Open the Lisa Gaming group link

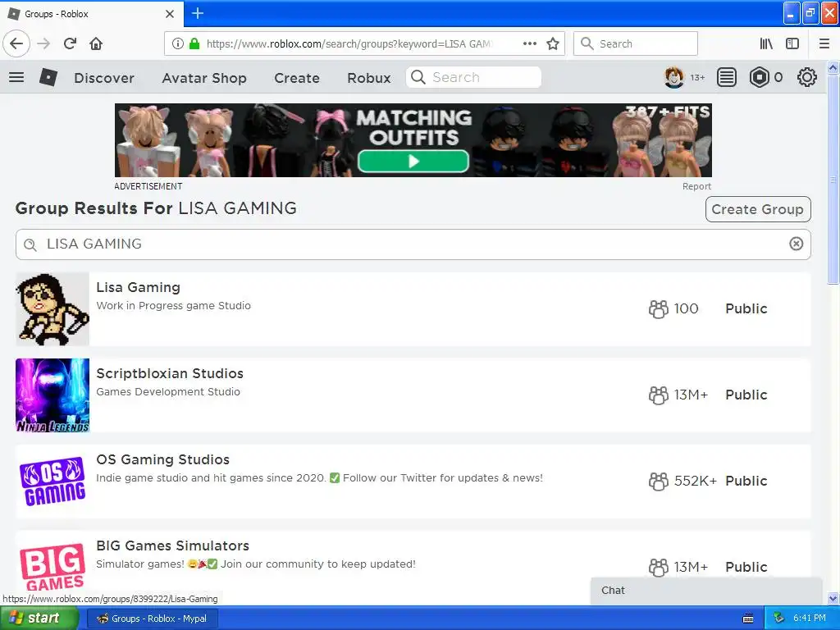click(138, 287)
